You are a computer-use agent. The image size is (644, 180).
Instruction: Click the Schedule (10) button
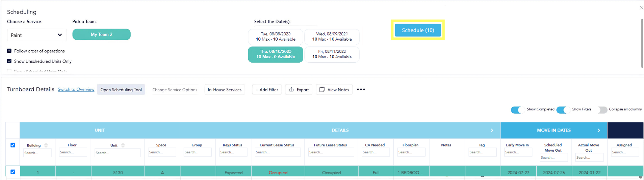coord(418,30)
